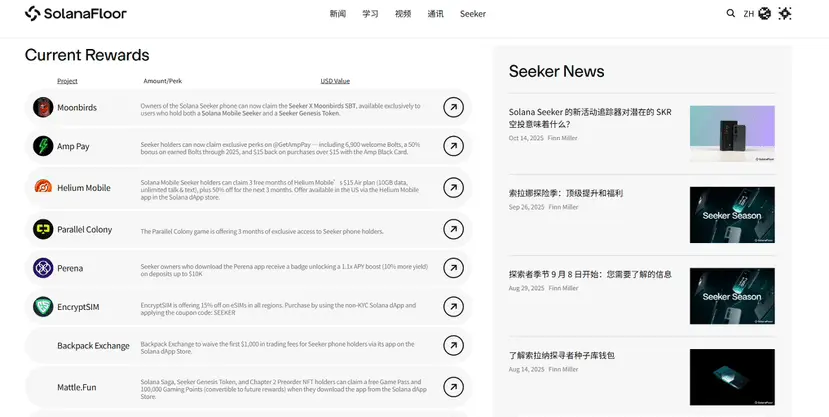This screenshot has width=829, height=417.
Task: Open the Sep 26 Seeker Season thumbnail
Action: point(732,215)
